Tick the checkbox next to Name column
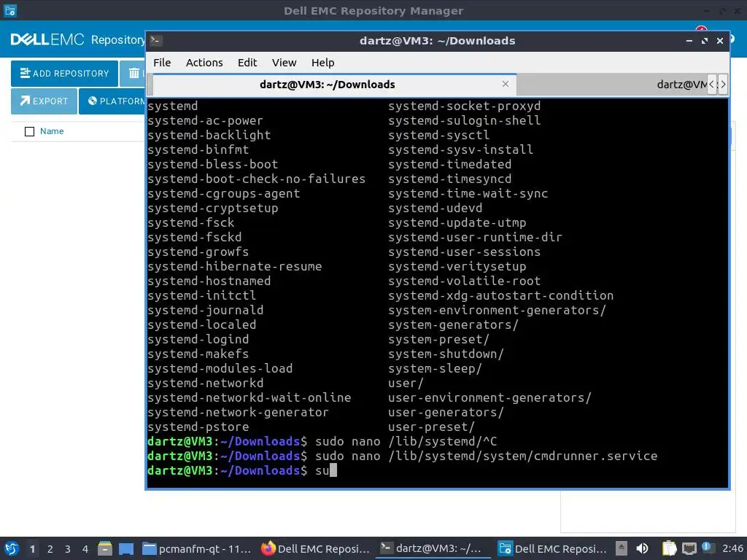This screenshot has width=747, height=560. pyautogui.click(x=29, y=131)
